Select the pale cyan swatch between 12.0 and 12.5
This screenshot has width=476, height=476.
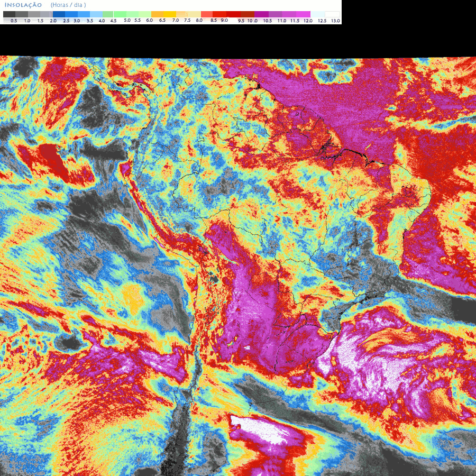(x=317, y=14)
